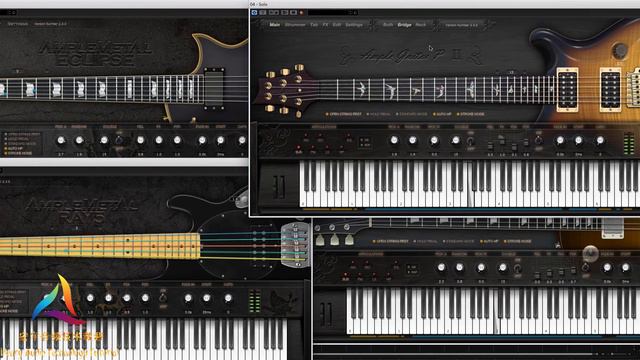The width and height of the screenshot is (640, 360).
Task: Click the green level meter in the Solo window
Action: pyautogui.click(x=629, y=143)
